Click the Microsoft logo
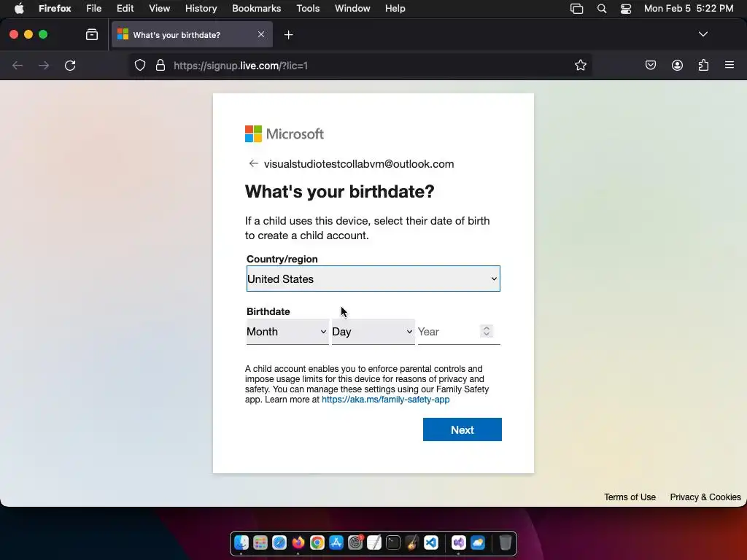Viewport: 747px width, 560px height. (285, 134)
